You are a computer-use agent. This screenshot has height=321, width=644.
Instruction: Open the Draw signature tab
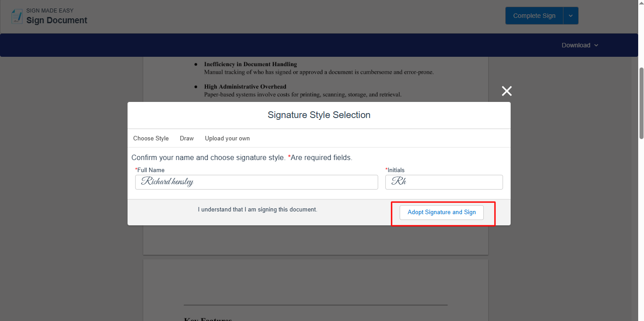187,139
